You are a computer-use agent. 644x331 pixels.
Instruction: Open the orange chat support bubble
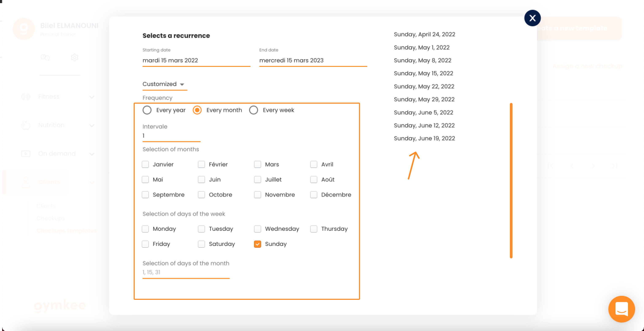[621, 309]
